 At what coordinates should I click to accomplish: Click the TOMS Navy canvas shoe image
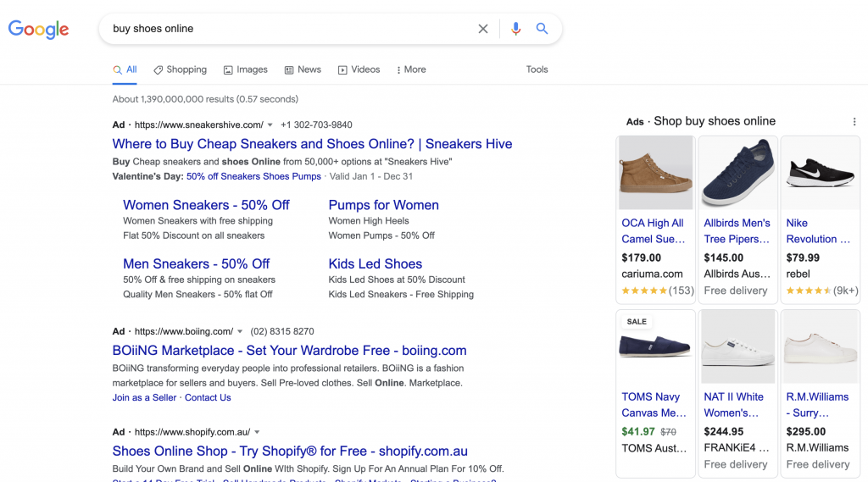pos(655,346)
